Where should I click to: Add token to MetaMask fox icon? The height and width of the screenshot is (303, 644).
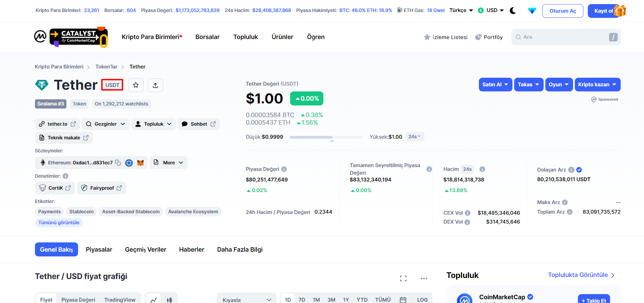point(140,163)
